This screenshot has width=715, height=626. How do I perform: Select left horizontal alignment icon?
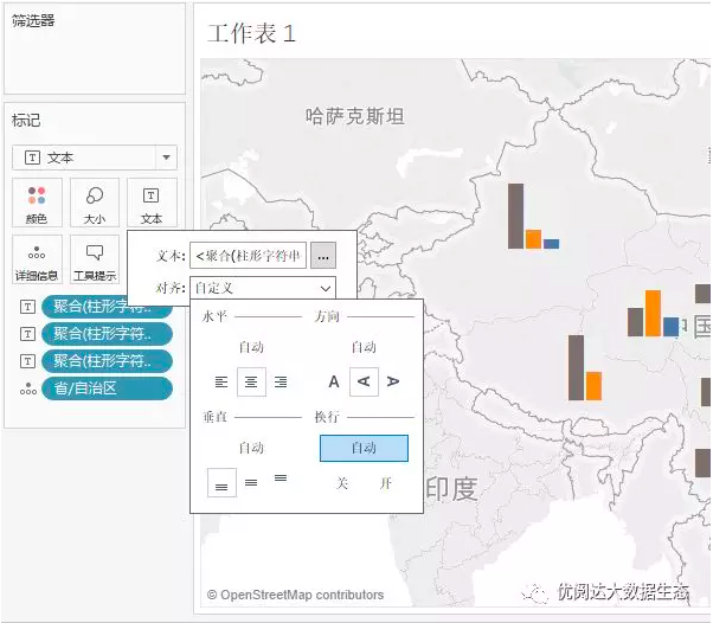(221, 382)
